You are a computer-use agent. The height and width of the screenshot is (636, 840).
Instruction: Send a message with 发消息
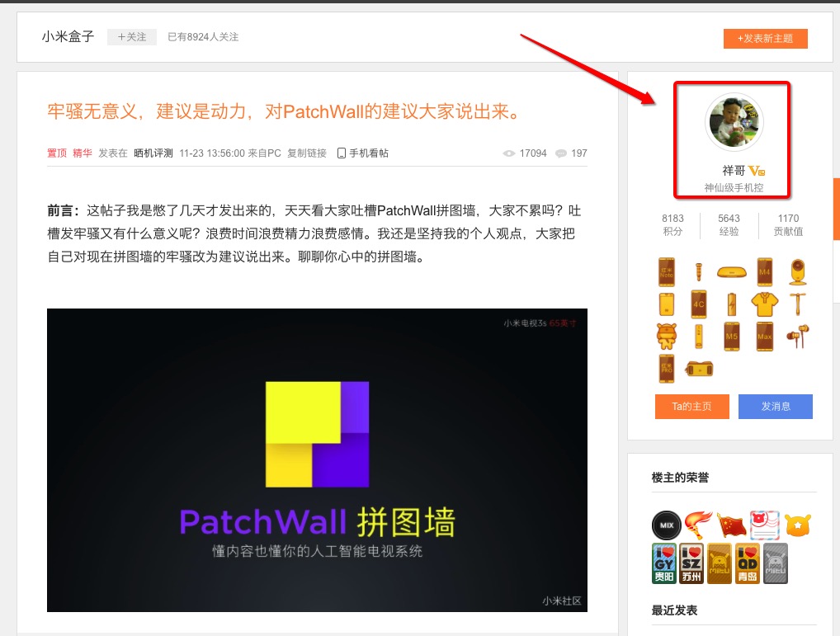pyautogui.click(x=776, y=407)
